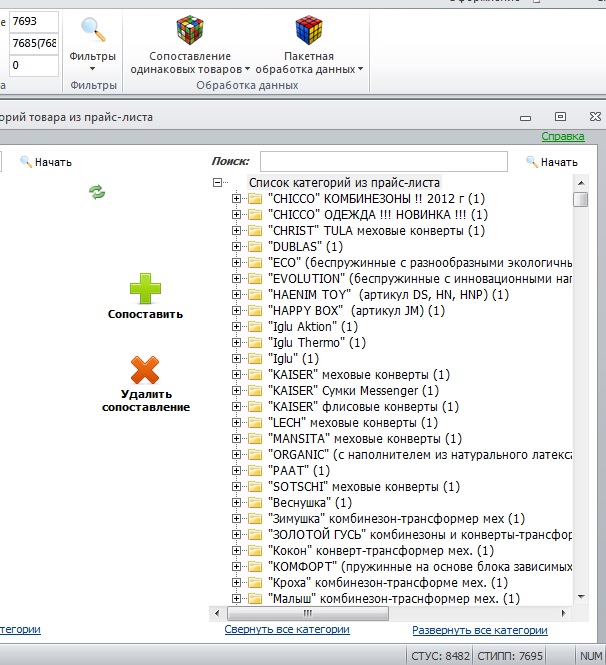Click the folder icon of "LECH" меховые конверты

click(x=255, y=422)
